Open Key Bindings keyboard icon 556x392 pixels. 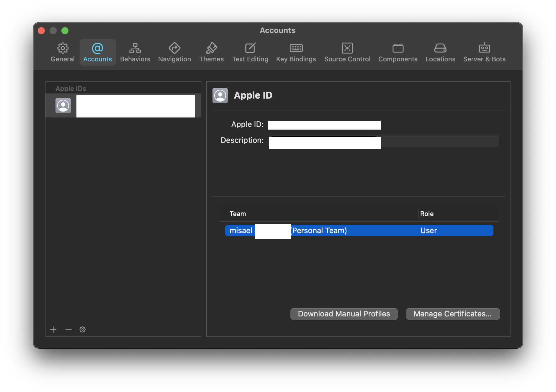coord(296,48)
